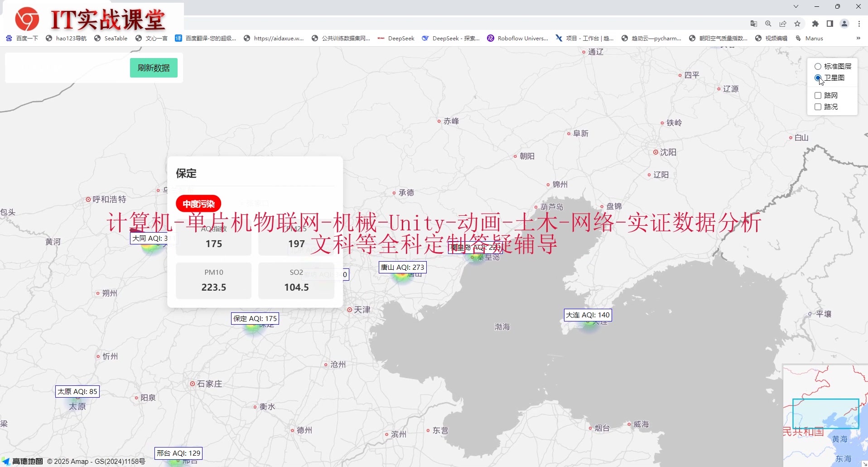Show hidden bookmarks with double chevron
Viewport: 868px width, 467px height.
[x=858, y=38]
